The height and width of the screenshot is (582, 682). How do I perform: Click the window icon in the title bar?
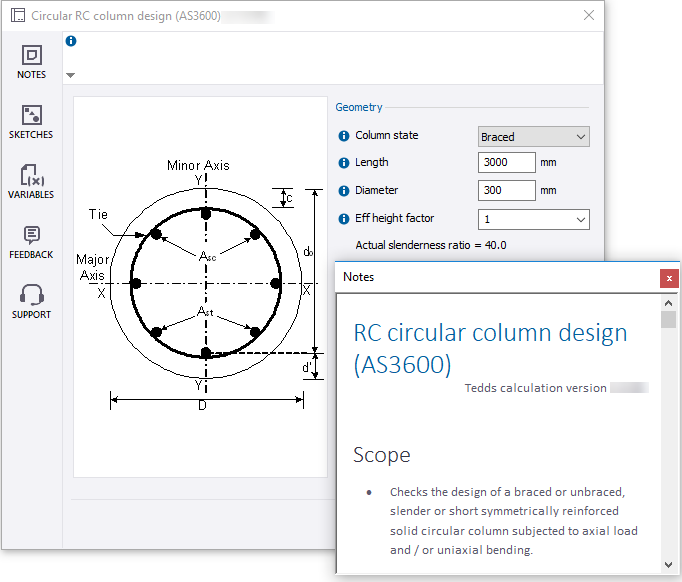point(18,16)
